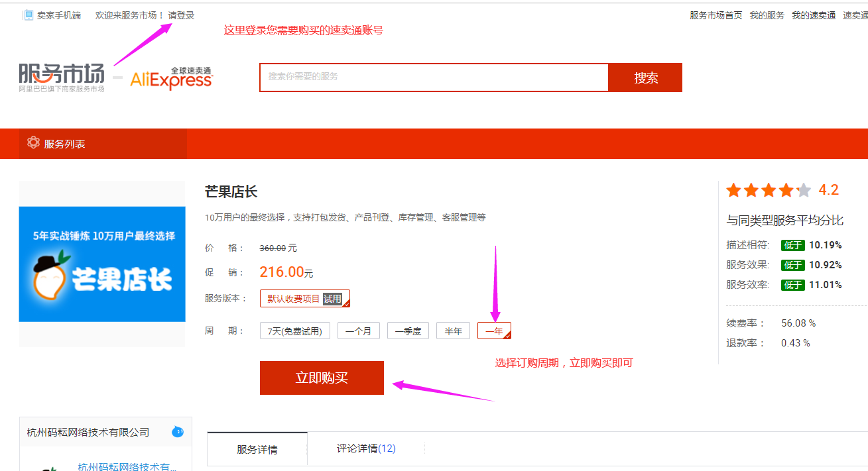Click the 退款率 value 0.43 %
868x471 pixels.
pyautogui.click(x=796, y=343)
